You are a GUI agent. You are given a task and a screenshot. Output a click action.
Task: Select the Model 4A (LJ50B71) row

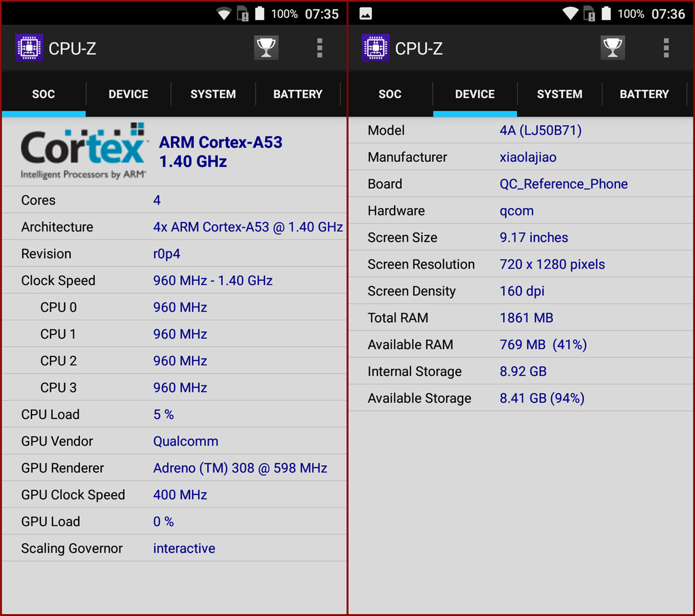(x=520, y=130)
